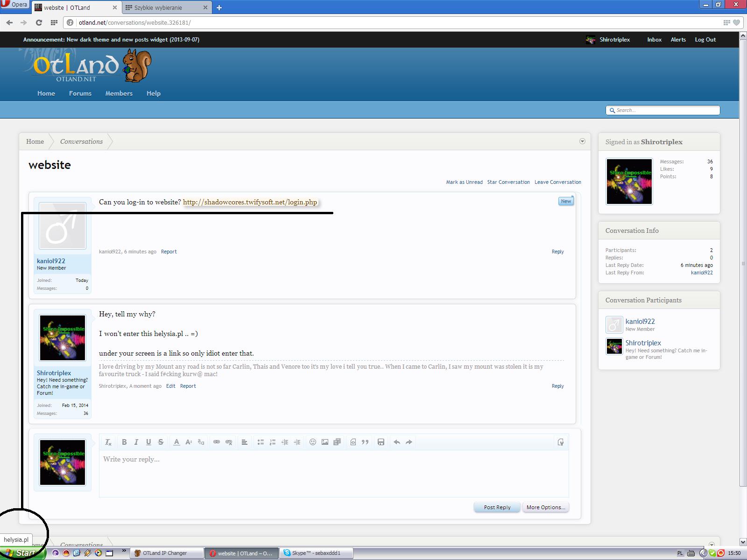Click the Log Out link
747x560 pixels.
point(705,40)
